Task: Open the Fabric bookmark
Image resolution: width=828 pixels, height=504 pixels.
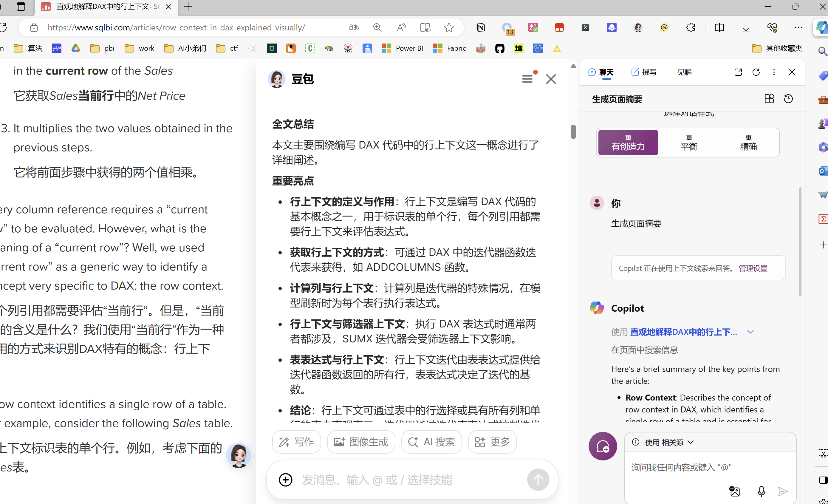Action: coord(449,48)
